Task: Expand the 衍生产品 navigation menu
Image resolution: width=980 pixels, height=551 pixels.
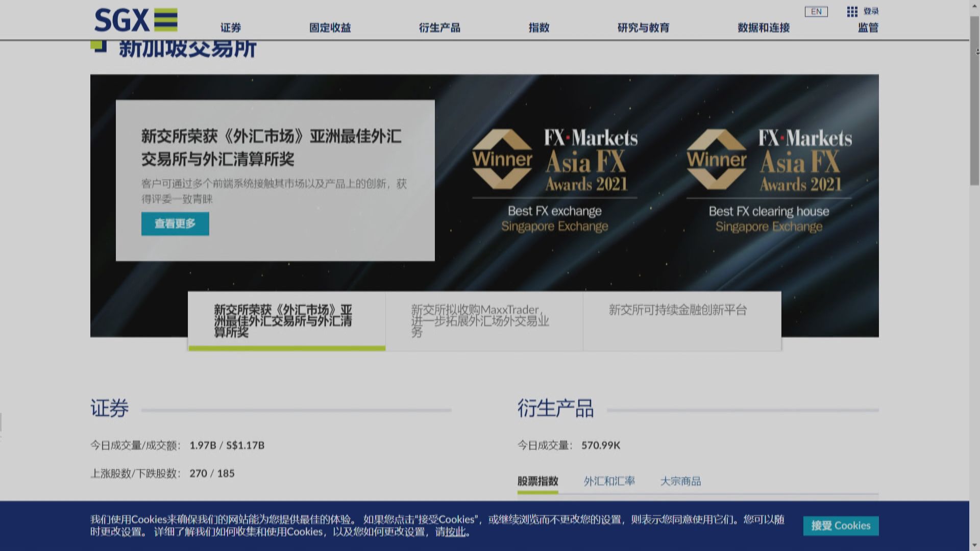Action: pyautogui.click(x=439, y=28)
